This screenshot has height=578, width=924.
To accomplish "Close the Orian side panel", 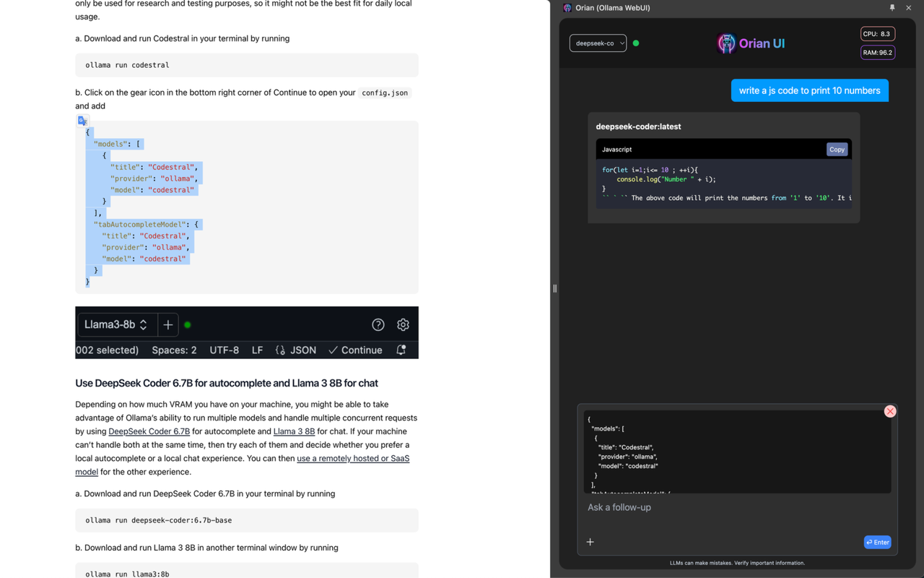I will pos(909,8).
